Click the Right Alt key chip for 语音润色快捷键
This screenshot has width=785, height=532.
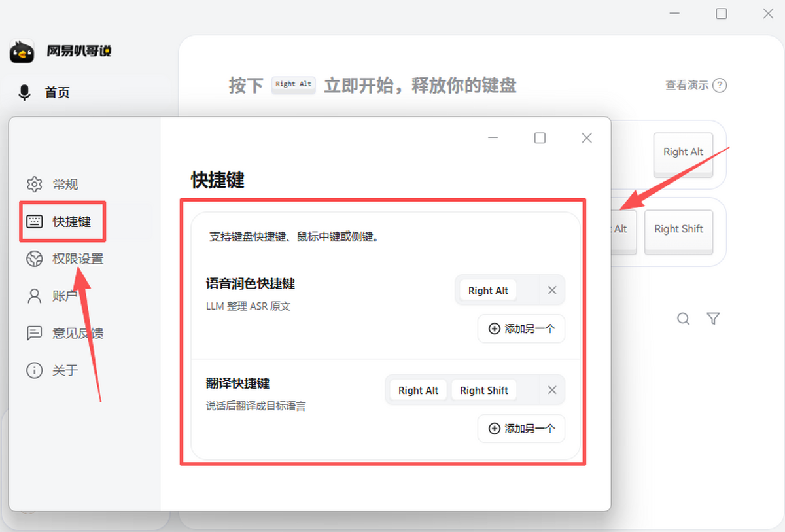pos(488,291)
